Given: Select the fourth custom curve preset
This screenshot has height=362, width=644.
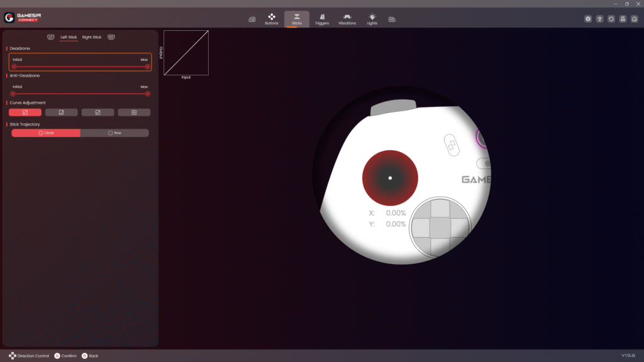Looking at the screenshot, I should coord(134,112).
